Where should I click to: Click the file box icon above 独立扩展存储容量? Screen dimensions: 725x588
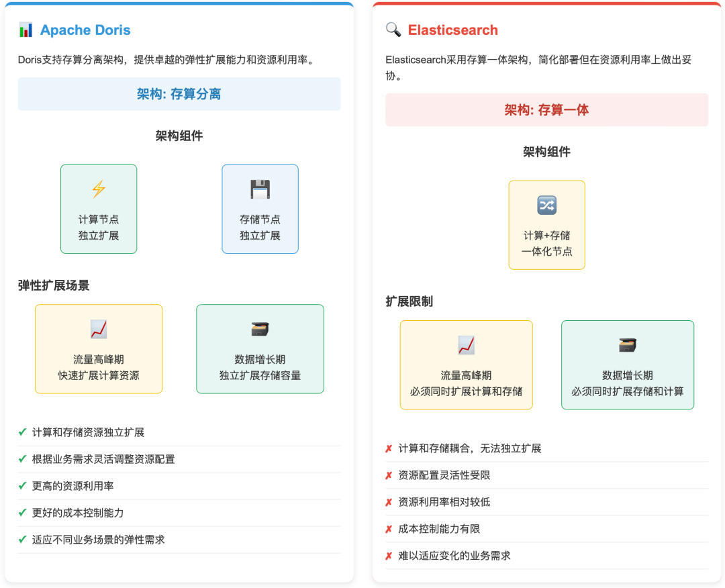(260, 329)
